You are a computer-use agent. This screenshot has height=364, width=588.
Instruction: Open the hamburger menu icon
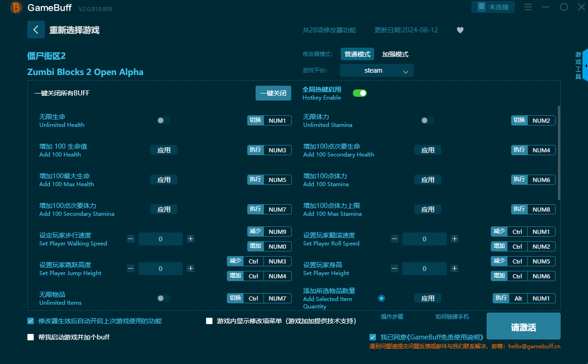click(x=528, y=7)
